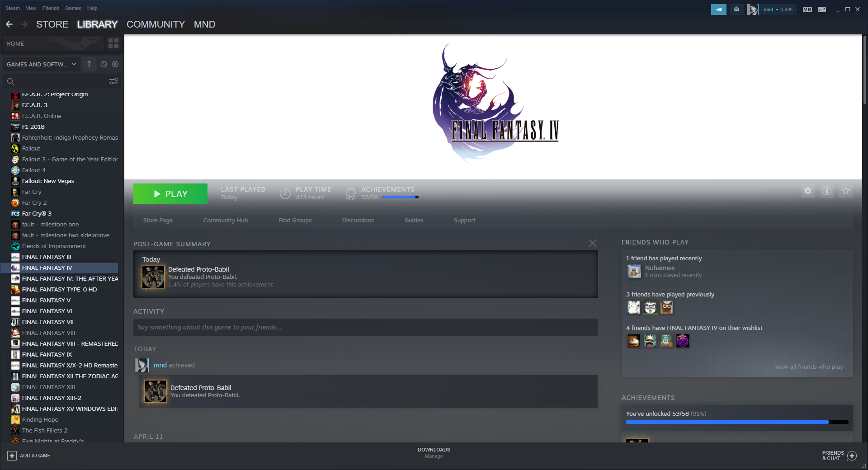Open Guides link
Image resolution: width=868 pixels, height=470 pixels.
(x=414, y=221)
